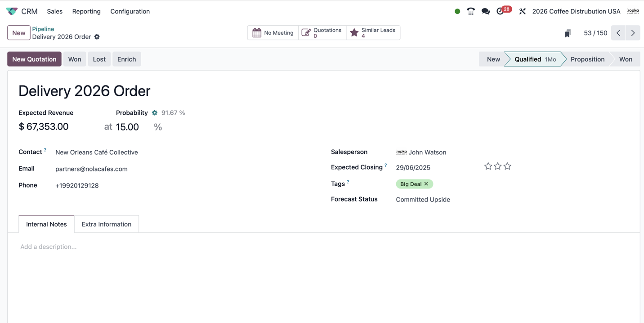Viewport: 644px width, 323px height.
Task: Set priority to two stars
Action: tap(498, 166)
